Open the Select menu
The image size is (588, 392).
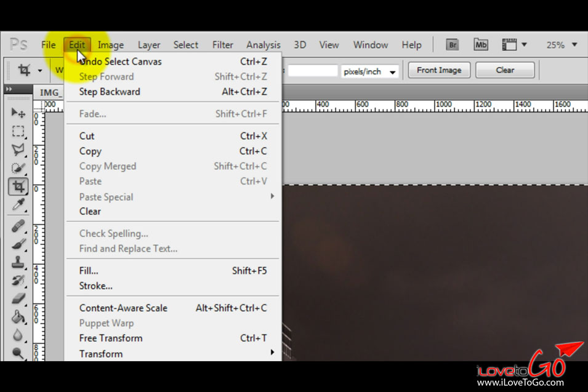pos(185,45)
